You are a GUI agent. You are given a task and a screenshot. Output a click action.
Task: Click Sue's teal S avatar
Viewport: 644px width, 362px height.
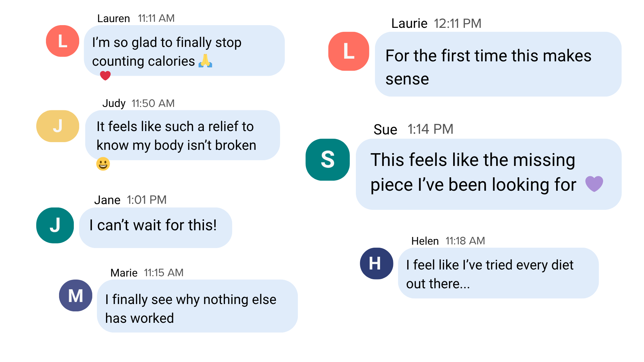click(x=327, y=160)
